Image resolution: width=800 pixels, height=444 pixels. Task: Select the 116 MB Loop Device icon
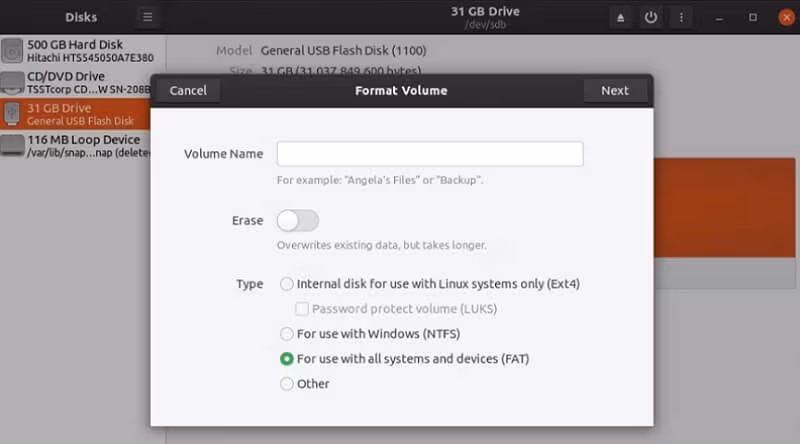[13, 146]
